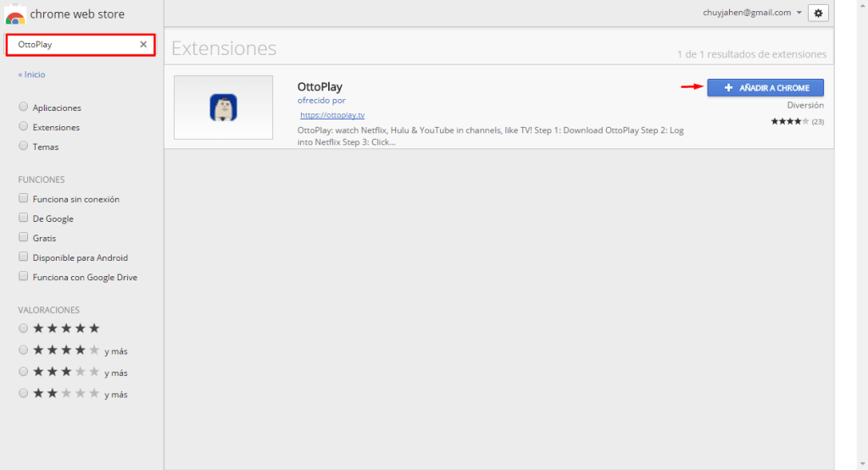Clear the OttoPlay search with the X
Viewport: 868px width, 470px height.
tap(143, 44)
